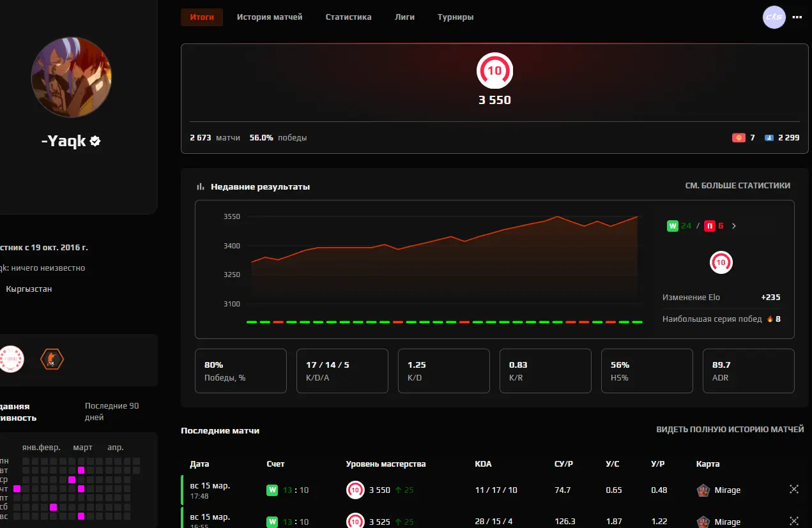
Task: Click the ADR 89.7 stat card
Action: pyautogui.click(x=748, y=370)
